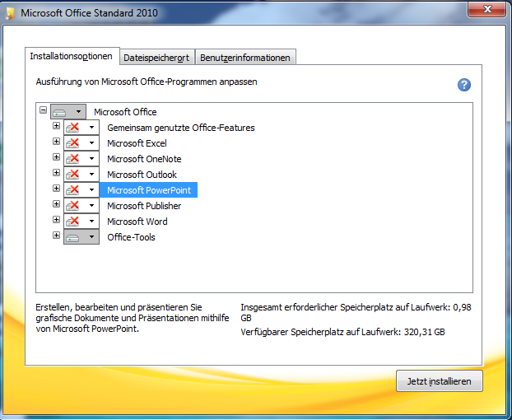This screenshot has width=512, height=420.
Task: Expand the Microsoft Excel tree node
Action: [56, 142]
